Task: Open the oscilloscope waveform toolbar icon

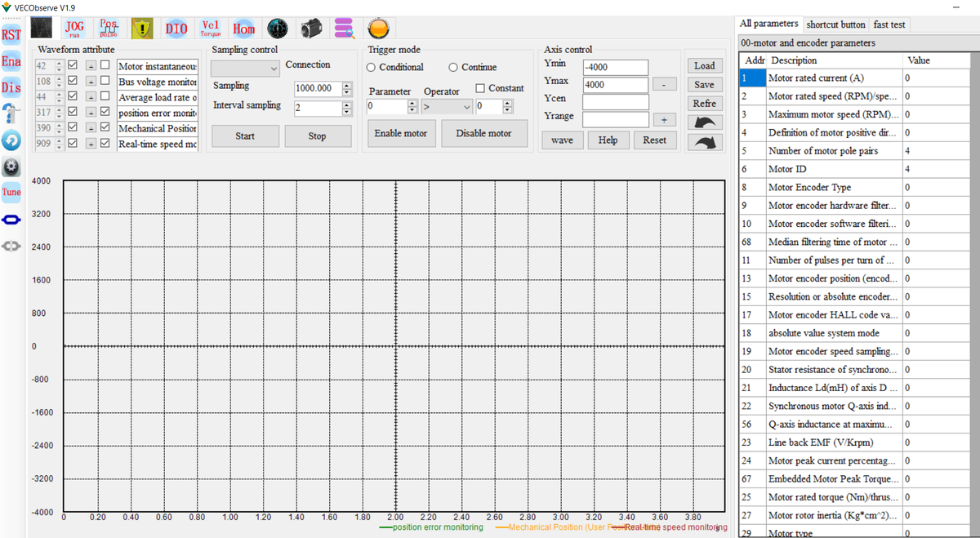Action: pyautogui.click(x=41, y=29)
